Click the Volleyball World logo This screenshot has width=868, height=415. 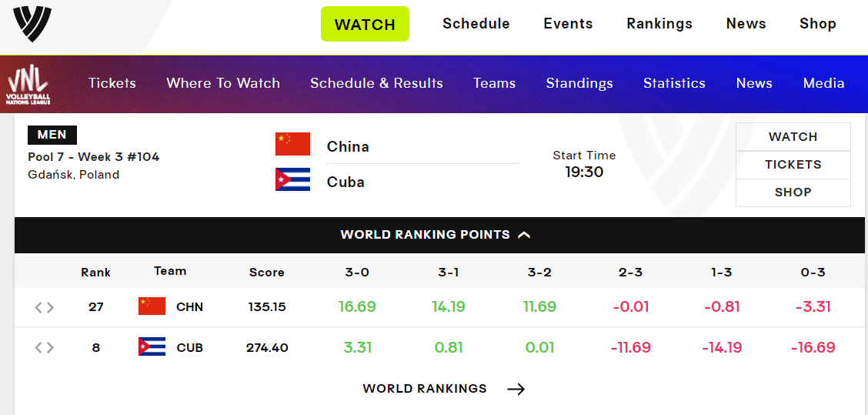[x=32, y=24]
